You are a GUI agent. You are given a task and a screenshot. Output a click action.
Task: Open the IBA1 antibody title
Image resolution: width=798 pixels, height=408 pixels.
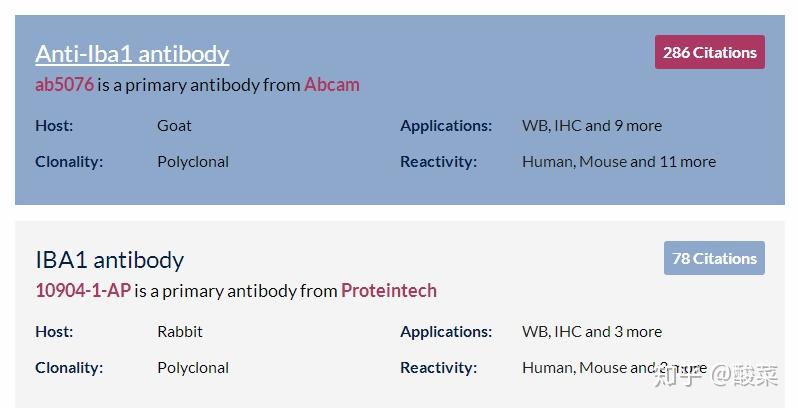pos(109,259)
